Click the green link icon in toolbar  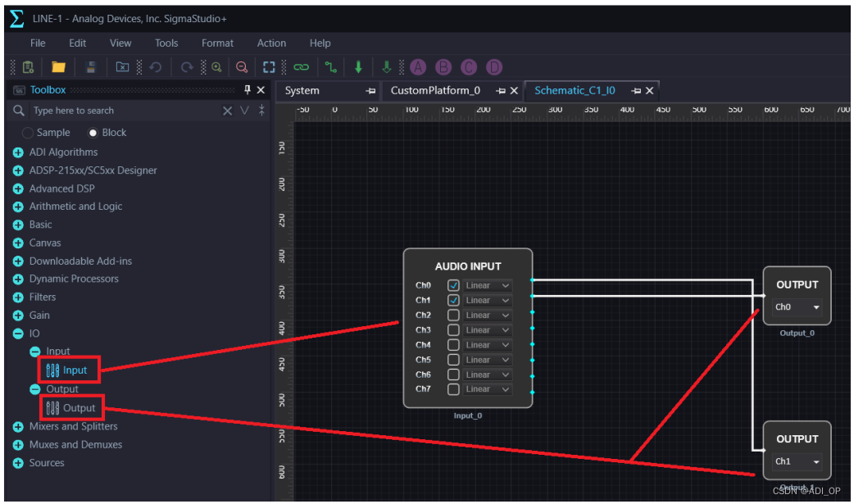301,67
